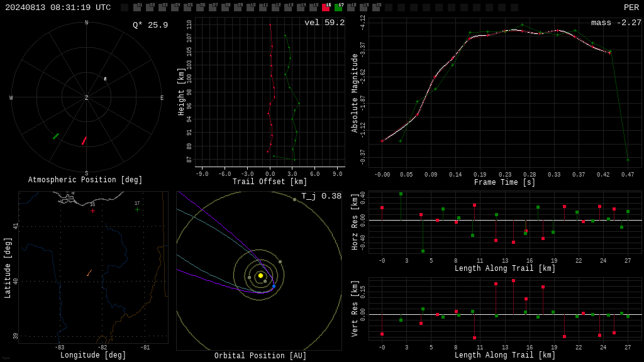Click the red station 16 cross on map

93,211
